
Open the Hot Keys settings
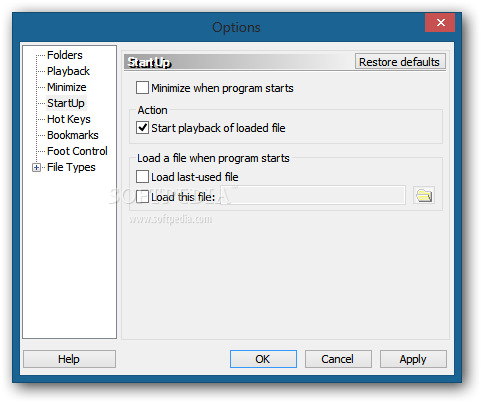[69, 119]
